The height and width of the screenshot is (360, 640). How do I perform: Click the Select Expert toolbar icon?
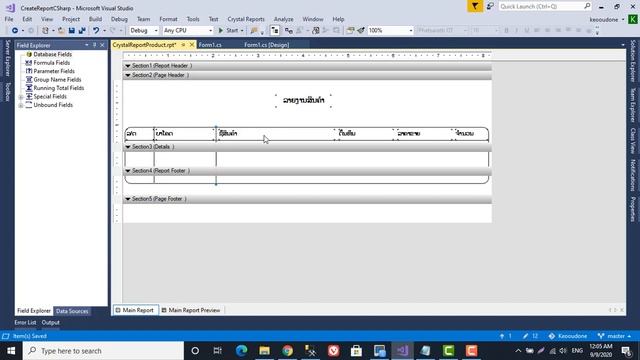(x=316, y=31)
